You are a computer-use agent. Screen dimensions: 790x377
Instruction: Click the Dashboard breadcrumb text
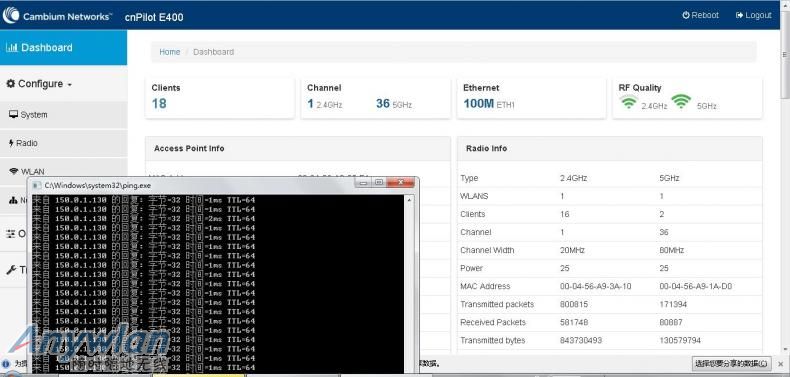[214, 52]
